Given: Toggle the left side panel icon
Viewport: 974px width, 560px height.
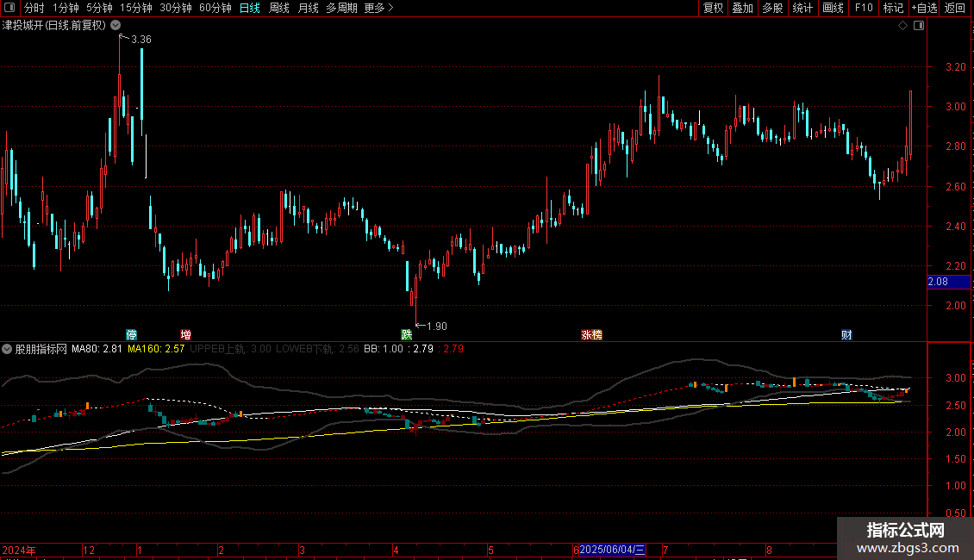Looking at the screenshot, I should (x=9, y=8).
